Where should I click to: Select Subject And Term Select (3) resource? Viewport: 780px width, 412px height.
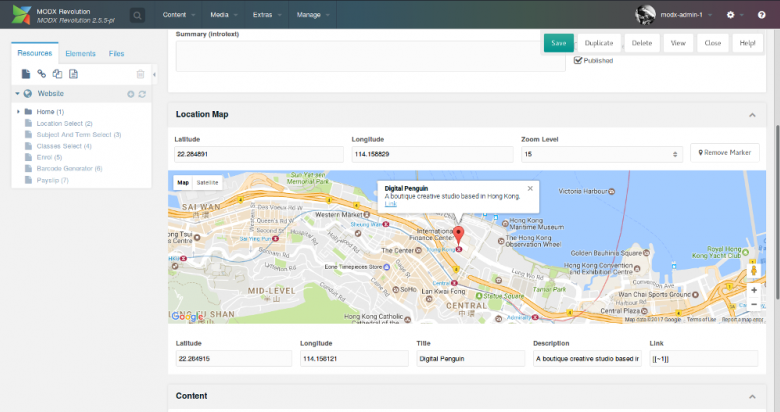coord(79,135)
